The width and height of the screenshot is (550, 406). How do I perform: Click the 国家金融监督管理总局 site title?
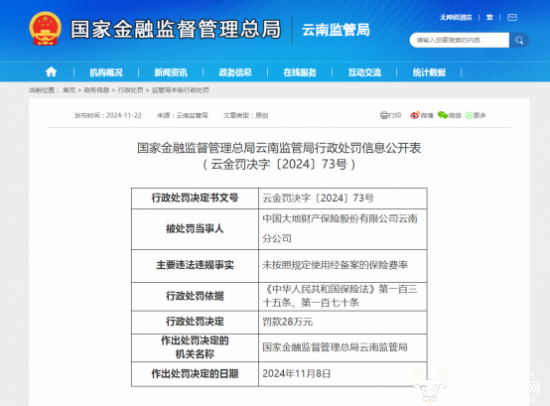176,29
